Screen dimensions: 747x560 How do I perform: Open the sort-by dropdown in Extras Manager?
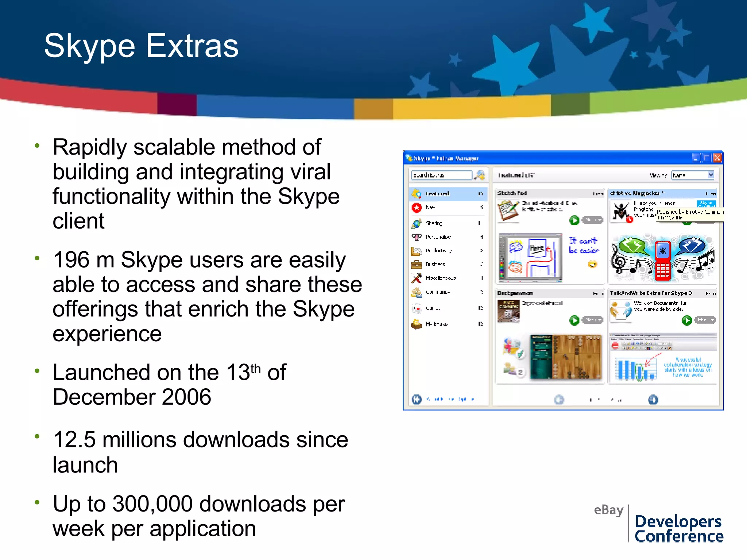pos(693,175)
